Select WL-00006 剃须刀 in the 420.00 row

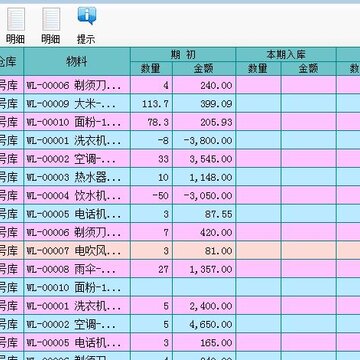(x=77, y=232)
